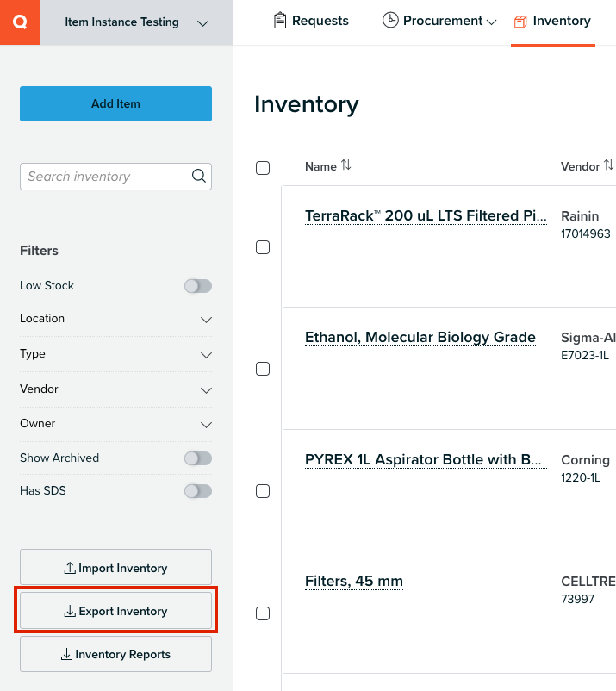Viewport: 616px width, 691px height.
Task: Click catalog number E7023-1L
Action: pos(585,356)
